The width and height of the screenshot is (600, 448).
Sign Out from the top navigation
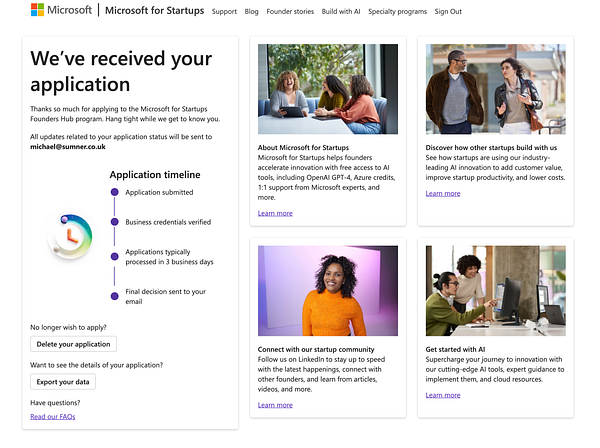[x=448, y=11]
